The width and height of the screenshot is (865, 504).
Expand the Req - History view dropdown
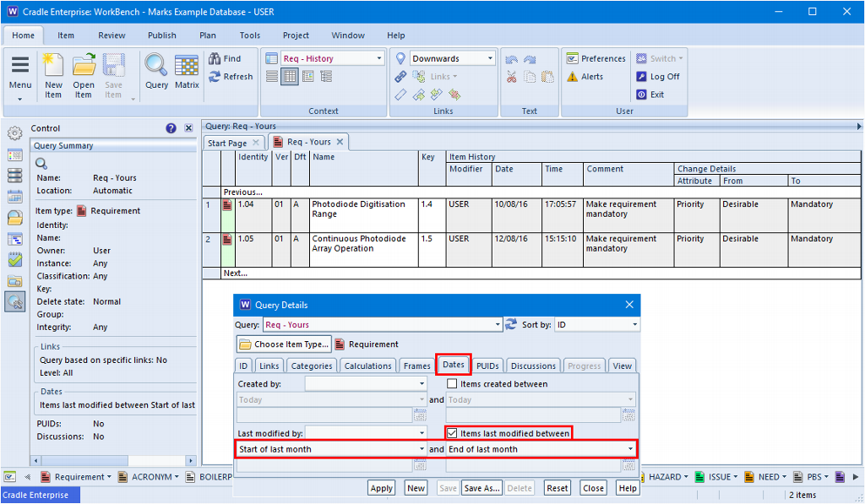click(x=379, y=58)
